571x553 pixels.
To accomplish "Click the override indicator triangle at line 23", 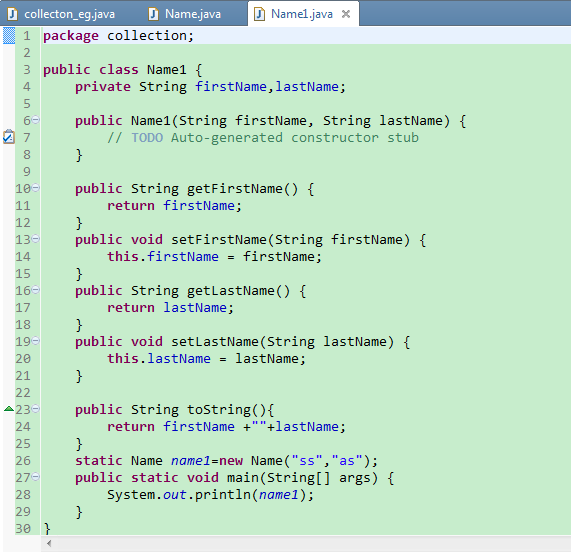I will click(9, 409).
